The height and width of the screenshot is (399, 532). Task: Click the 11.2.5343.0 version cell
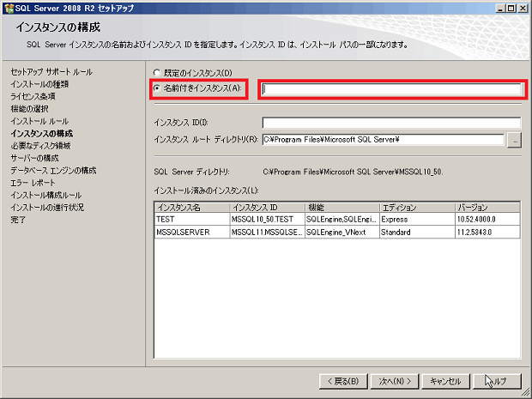pos(487,232)
